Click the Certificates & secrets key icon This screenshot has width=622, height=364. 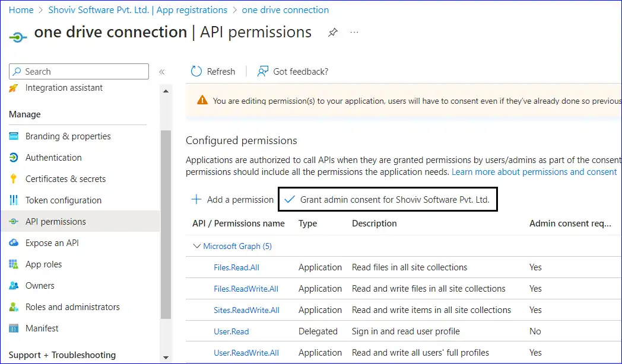click(14, 179)
